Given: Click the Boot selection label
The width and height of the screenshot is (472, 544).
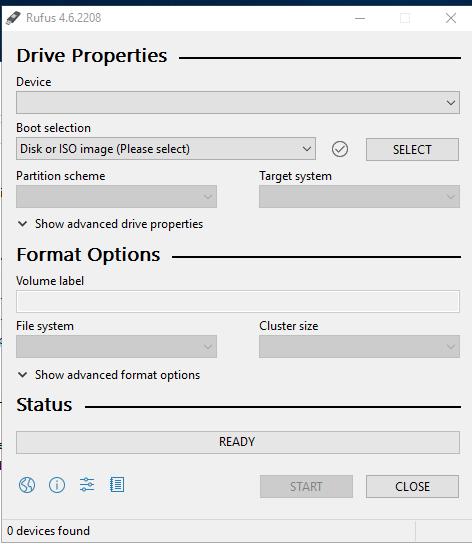Looking at the screenshot, I should (x=53, y=128).
